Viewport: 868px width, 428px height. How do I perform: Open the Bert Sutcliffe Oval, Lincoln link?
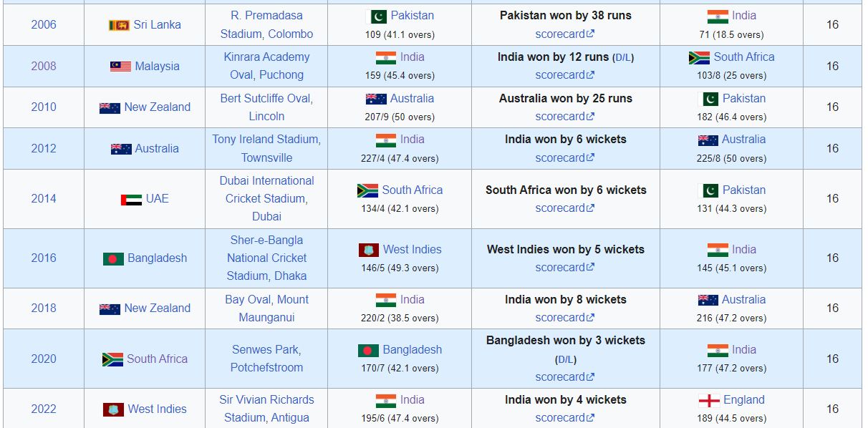[266, 107]
